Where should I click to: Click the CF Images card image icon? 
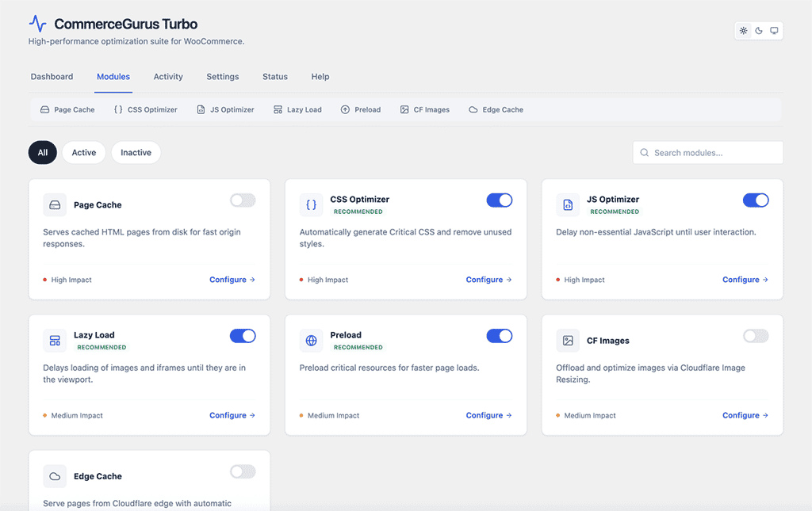point(568,341)
